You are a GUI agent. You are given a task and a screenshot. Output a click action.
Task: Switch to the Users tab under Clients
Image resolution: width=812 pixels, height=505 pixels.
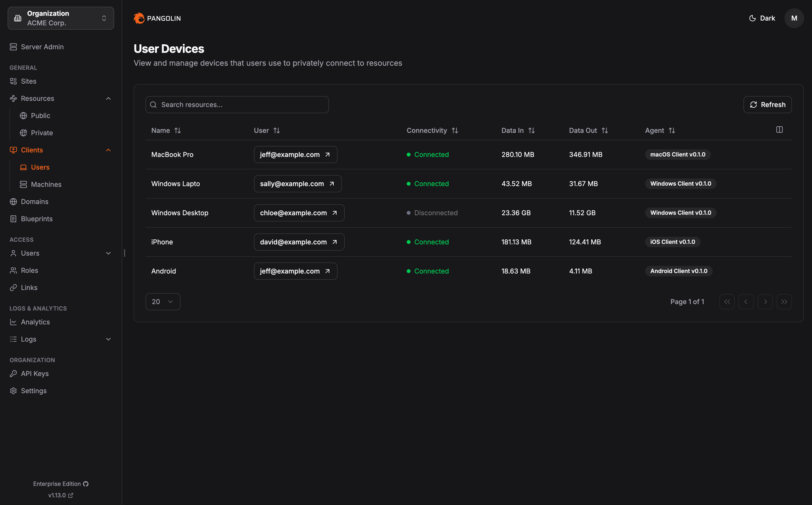[x=40, y=167]
